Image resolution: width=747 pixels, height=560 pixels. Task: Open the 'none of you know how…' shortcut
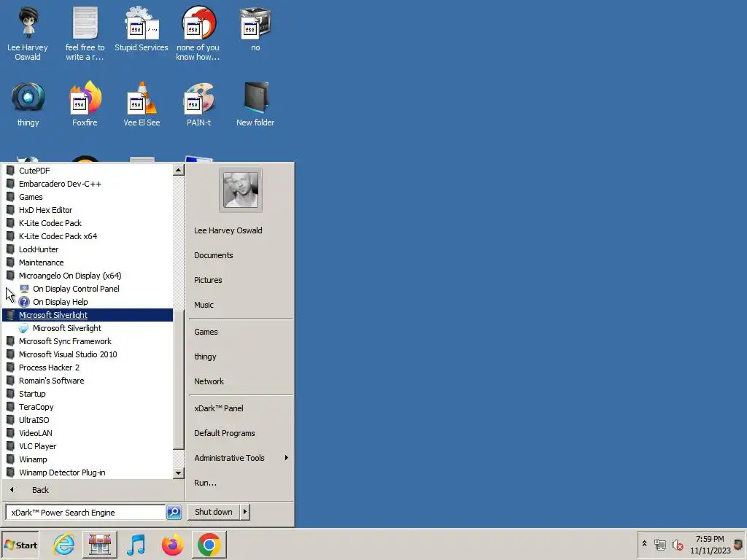pos(198,34)
